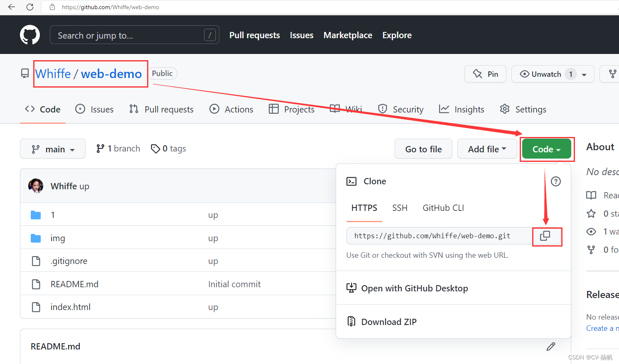The width and height of the screenshot is (619, 364).
Task: Click the Public visibility badge
Action: point(162,73)
